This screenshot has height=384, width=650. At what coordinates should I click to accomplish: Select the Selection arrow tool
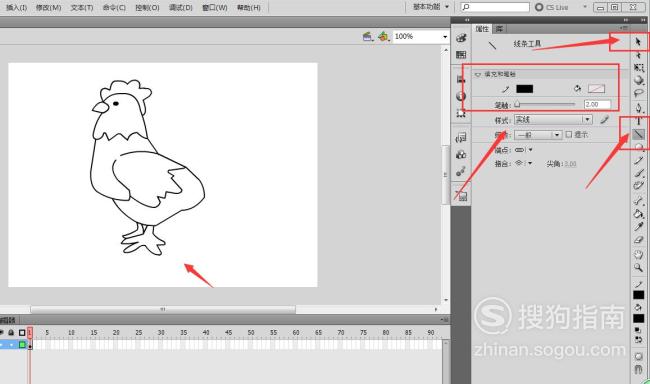coord(638,41)
